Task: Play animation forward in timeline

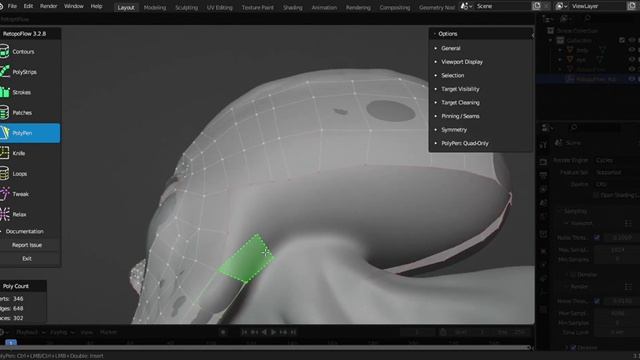Action: (273, 332)
